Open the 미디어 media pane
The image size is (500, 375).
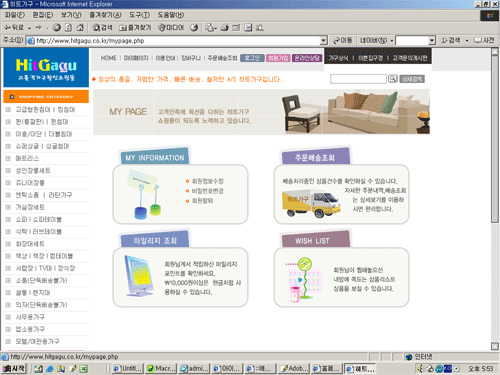171,28
